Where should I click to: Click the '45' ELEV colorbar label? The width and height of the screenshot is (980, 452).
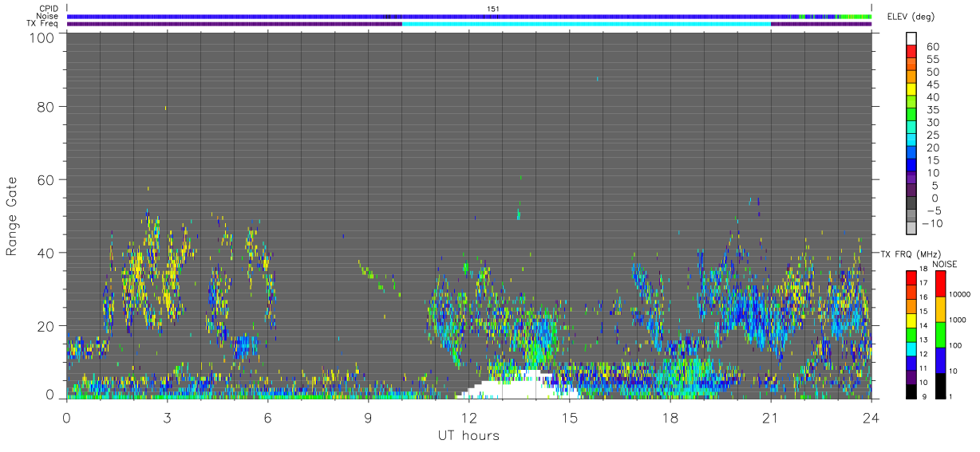click(x=932, y=85)
